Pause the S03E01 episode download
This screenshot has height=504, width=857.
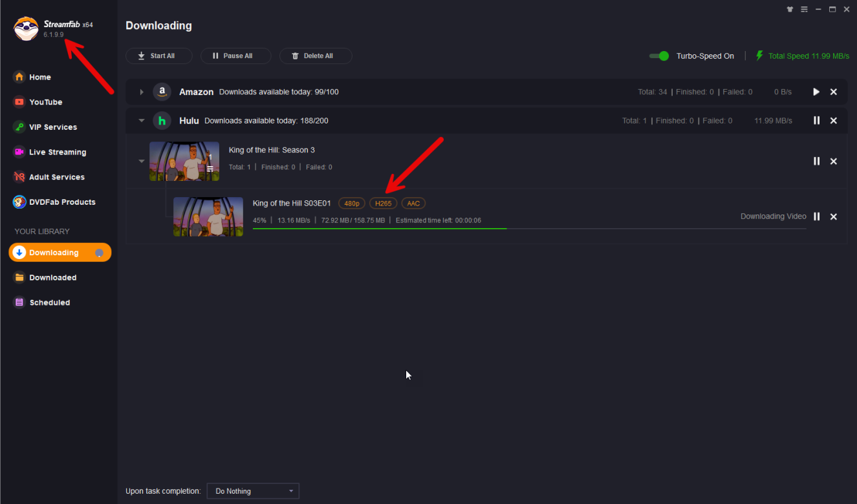tap(816, 216)
